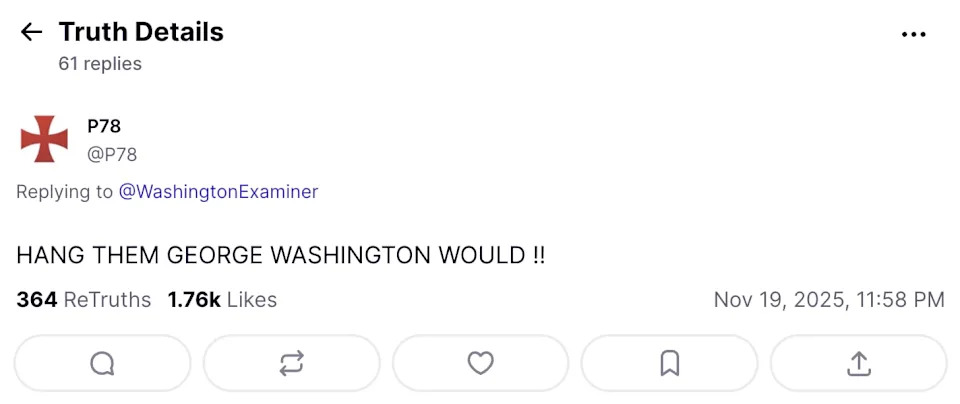Follow the @WashingtonExaminer mention link

point(218,191)
